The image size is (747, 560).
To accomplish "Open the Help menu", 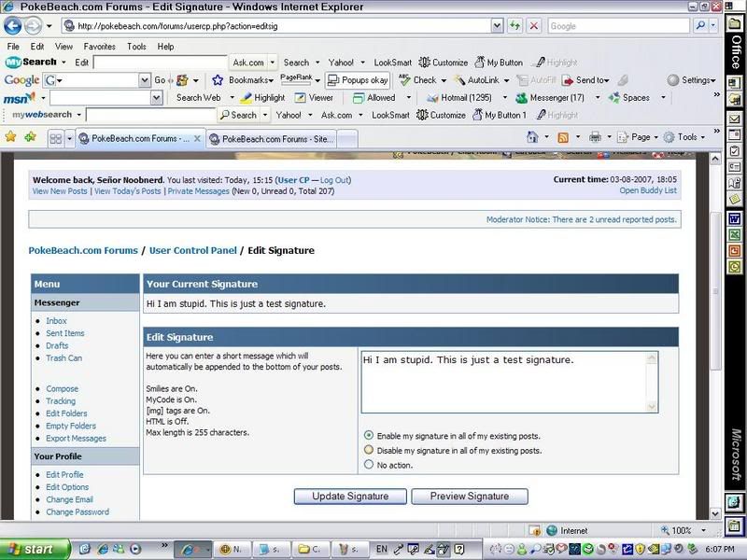I will pos(165,46).
